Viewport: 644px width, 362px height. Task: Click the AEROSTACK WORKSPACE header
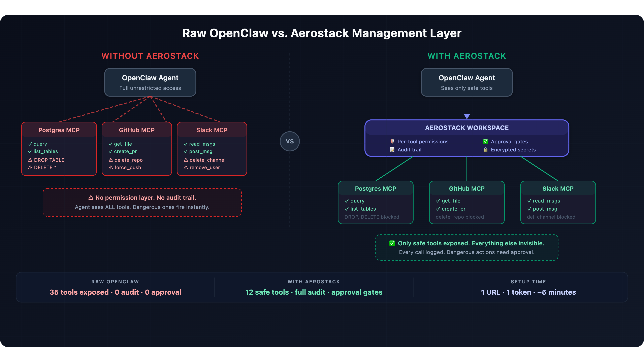pos(467,128)
